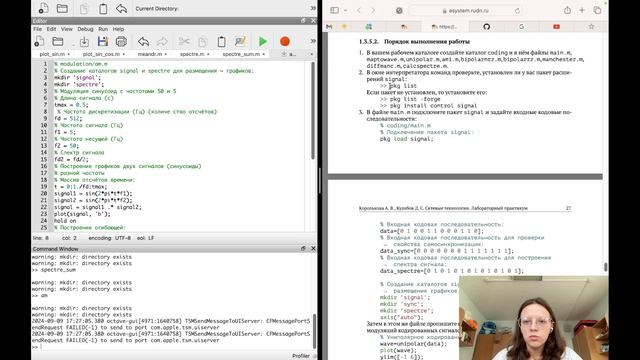Screen dimensions: 640x360
Task: Click the New Script icon in the editor toolbar
Action: coord(40,41)
